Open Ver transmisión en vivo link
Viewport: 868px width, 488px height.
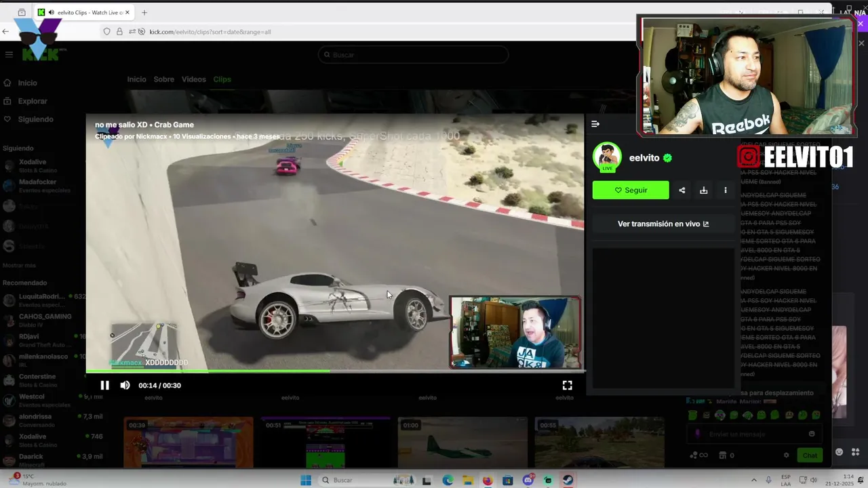[x=663, y=224]
